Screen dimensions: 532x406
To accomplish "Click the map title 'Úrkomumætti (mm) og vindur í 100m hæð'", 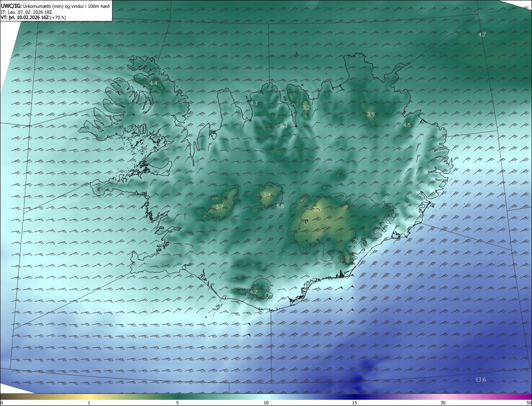I will [66, 6].
